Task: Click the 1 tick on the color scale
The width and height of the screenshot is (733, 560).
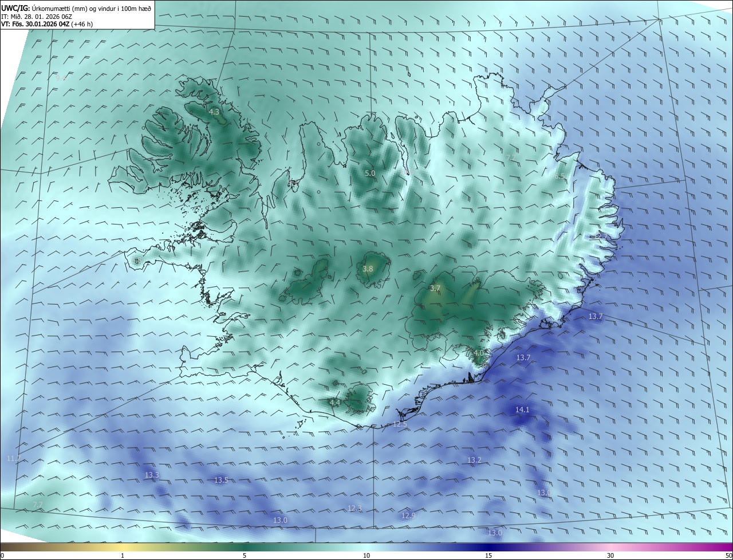Action: (123, 555)
